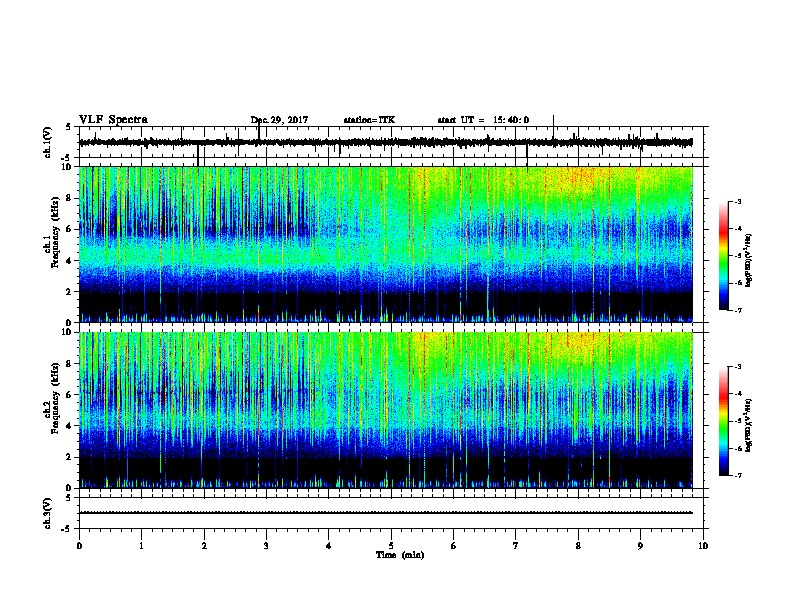Click the "ch.3(V)" axis label
Viewport: 792px width, 612px height.
[48, 513]
